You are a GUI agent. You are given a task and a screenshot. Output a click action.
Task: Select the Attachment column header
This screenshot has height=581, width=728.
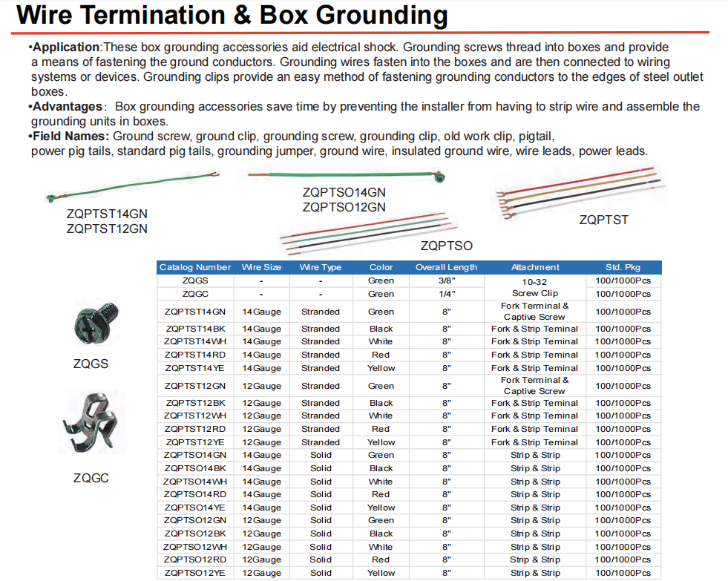(535, 267)
